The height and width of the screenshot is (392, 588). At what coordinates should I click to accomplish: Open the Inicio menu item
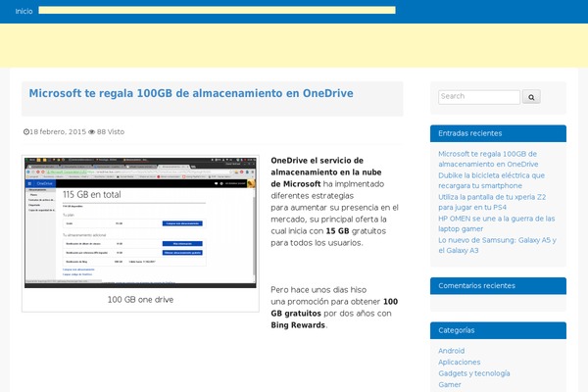coord(24,11)
